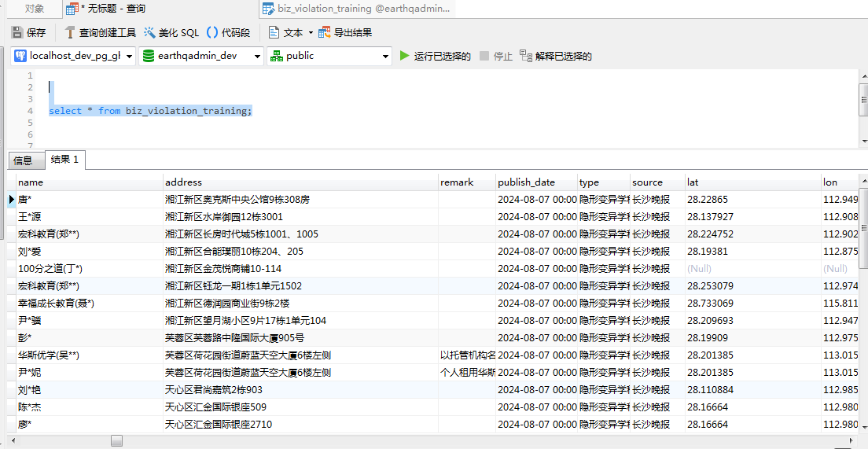
Task: Export the results (导出结果)
Action: [345, 33]
